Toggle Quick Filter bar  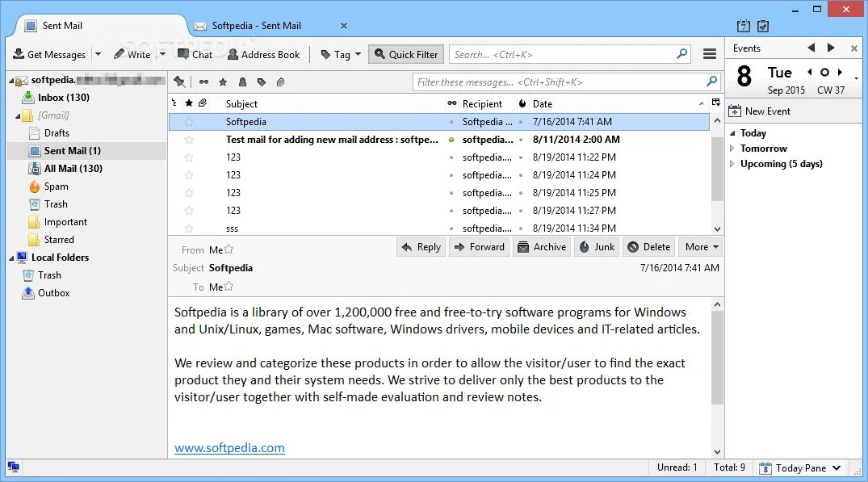pos(406,54)
